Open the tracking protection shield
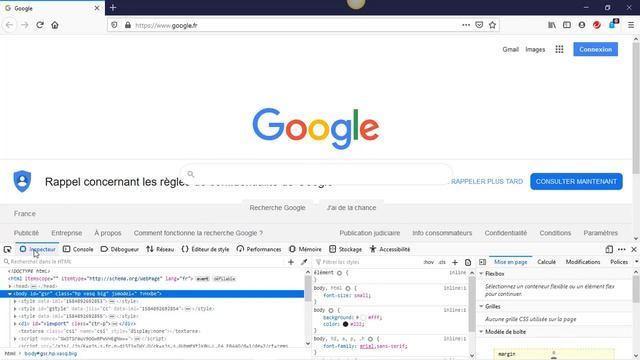Screen dimensions: 640x360 click(114, 25)
